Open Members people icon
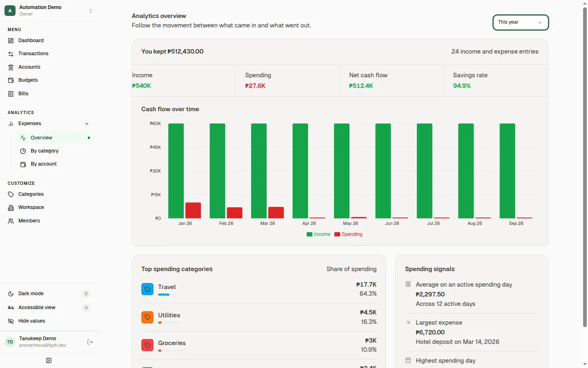The image size is (588, 368). [11, 221]
